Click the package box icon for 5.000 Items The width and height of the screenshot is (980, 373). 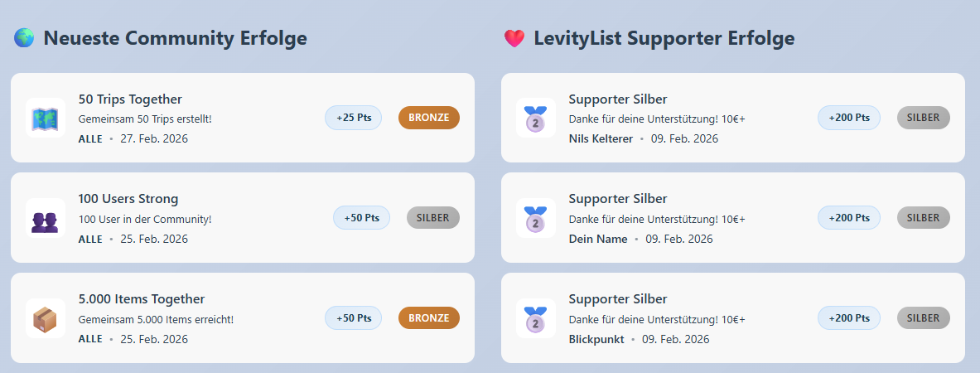(46, 318)
